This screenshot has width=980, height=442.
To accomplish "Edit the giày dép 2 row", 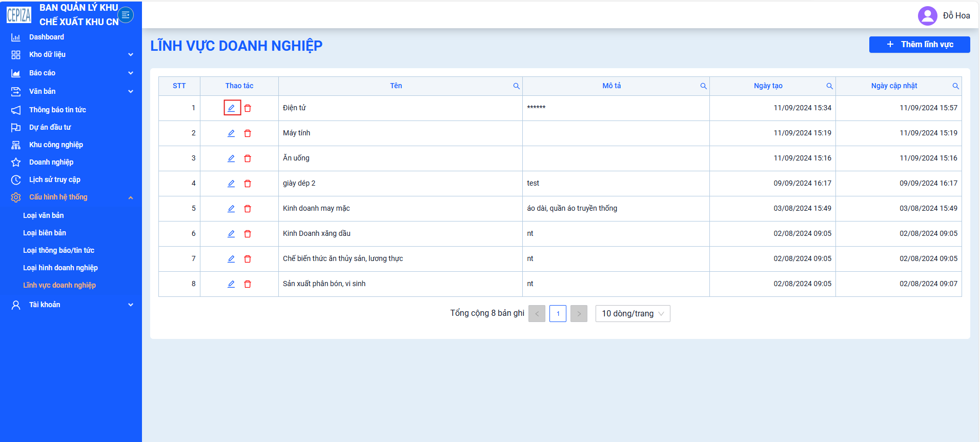I will pos(232,184).
